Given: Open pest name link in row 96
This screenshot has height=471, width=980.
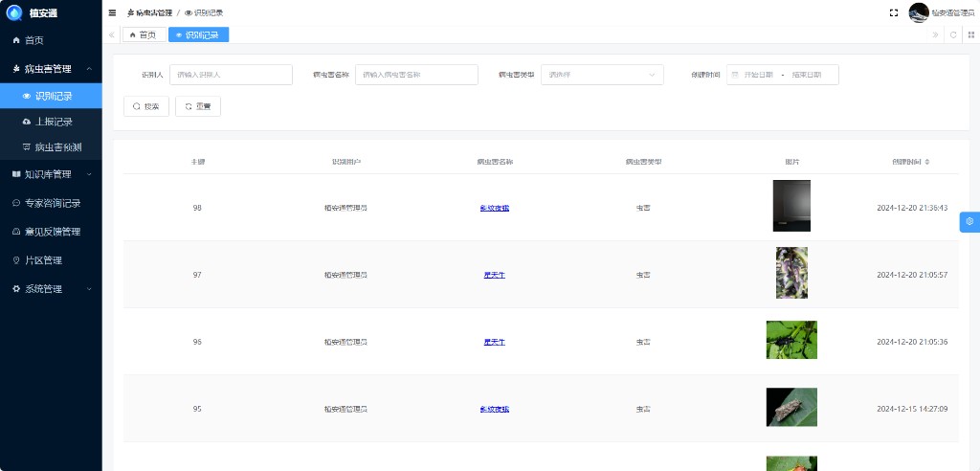Looking at the screenshot, I should click(x=495, y=342).
